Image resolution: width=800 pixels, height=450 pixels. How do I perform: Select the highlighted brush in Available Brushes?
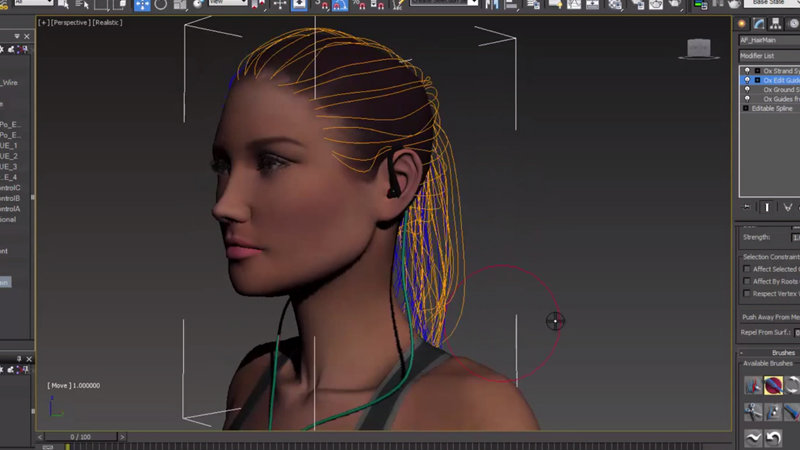pos(773,385)
